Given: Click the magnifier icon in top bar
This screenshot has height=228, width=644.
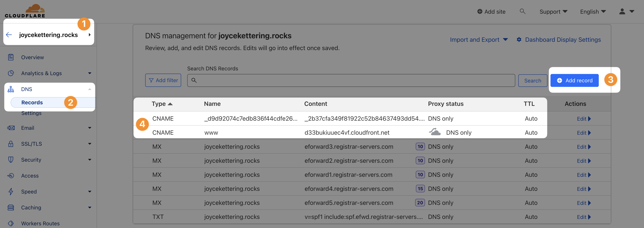Looking at the screenshot, I should [522, 12].
